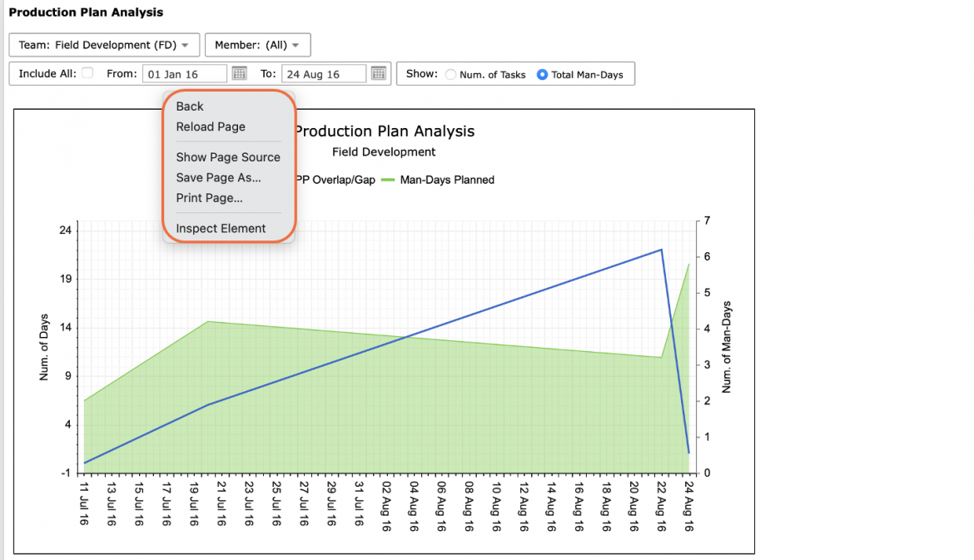Open the To date calendar picker icon
This screenshot has height=560, width=974.
(378, 73)
